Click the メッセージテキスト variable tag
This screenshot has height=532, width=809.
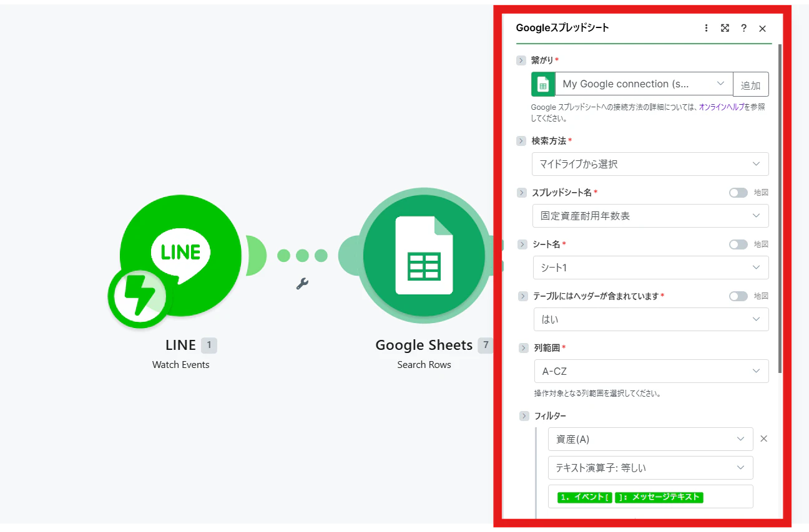coord(659,497)
